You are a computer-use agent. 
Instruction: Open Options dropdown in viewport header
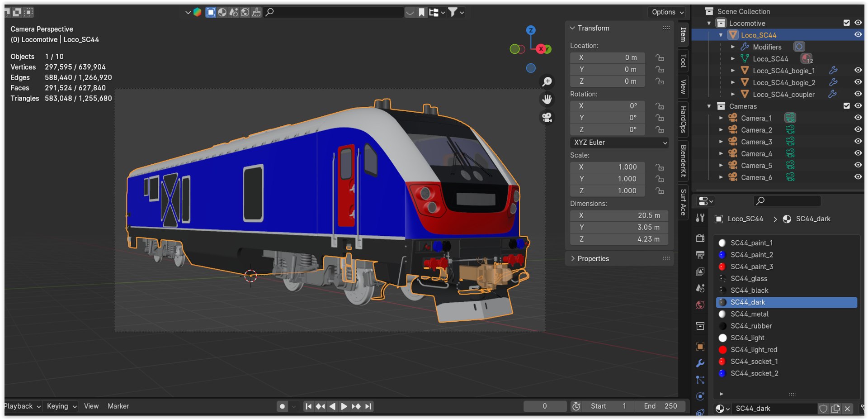point(668,12)
